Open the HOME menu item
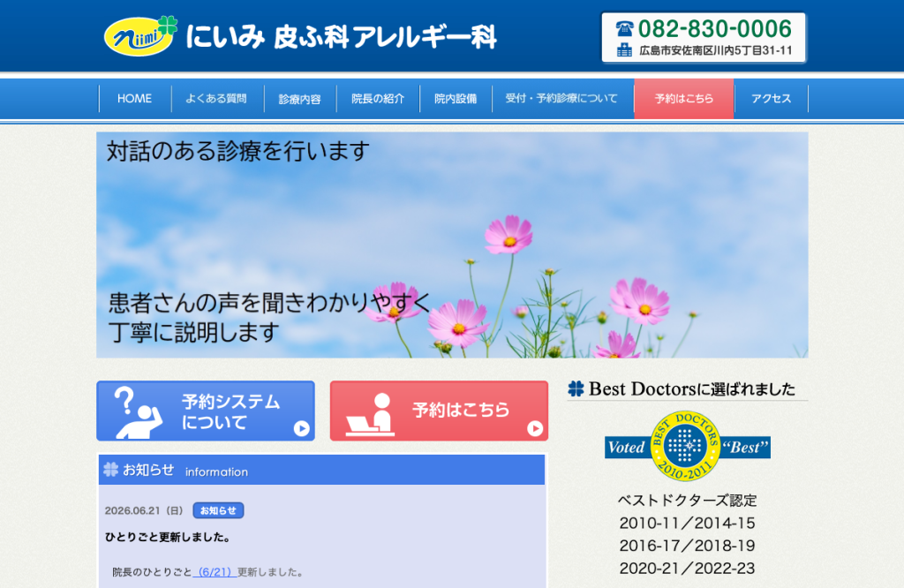 [135, 99]
